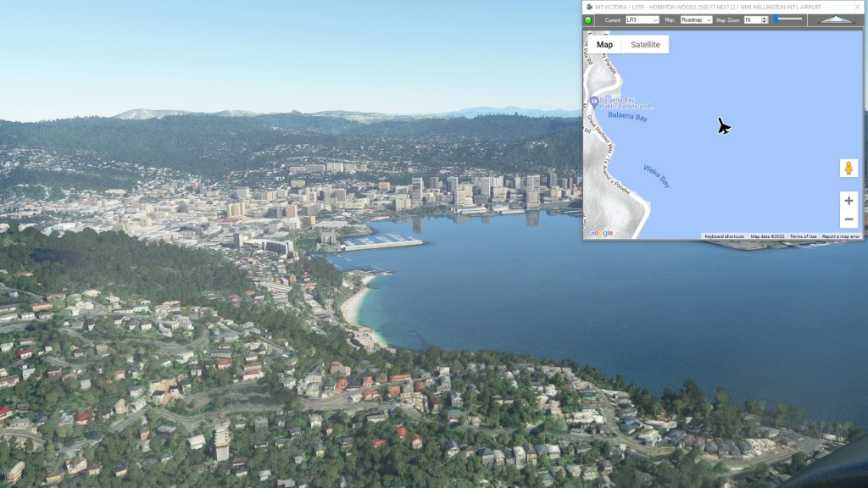Click the globe icon in the title bar
The height and width of the screenshot is (488, 868).
tap(588, 6)
